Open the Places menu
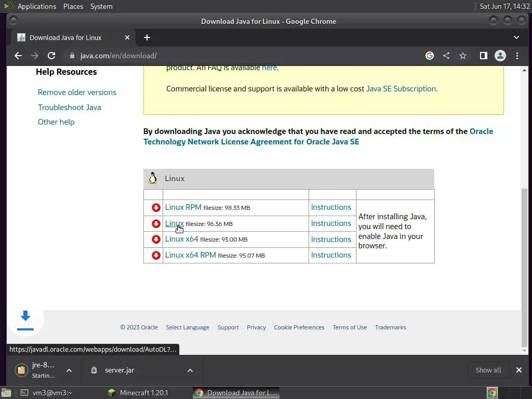 click(73, 6)
